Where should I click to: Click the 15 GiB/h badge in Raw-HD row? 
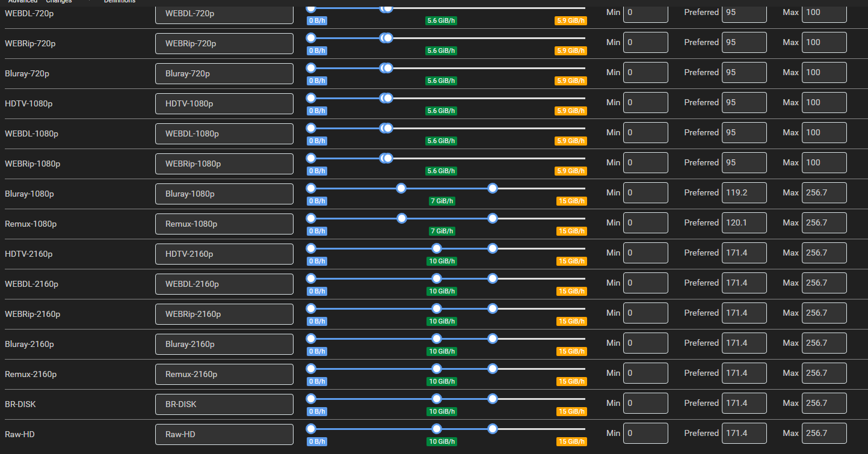571,441
